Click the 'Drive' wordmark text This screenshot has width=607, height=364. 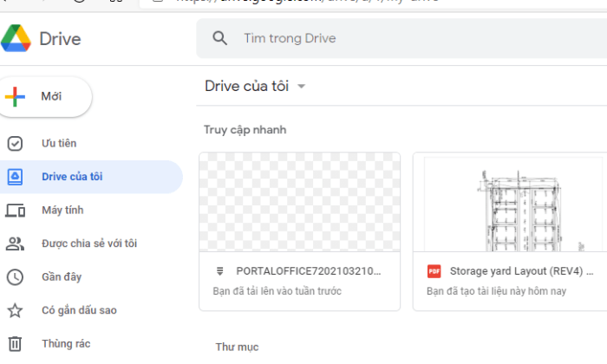pyautogui.click(x=61, y=39)
